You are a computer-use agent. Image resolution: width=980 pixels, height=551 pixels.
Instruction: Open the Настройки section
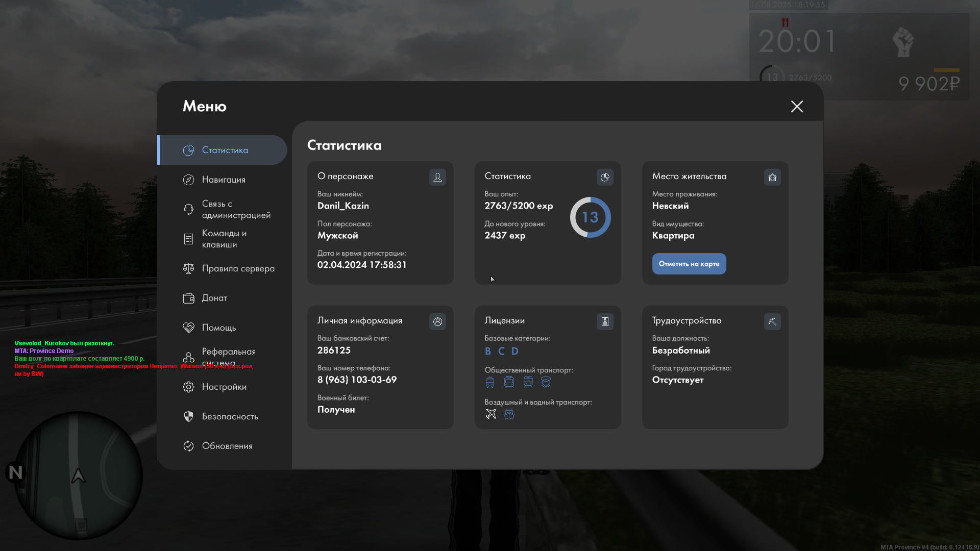click(x=224, y=387)
